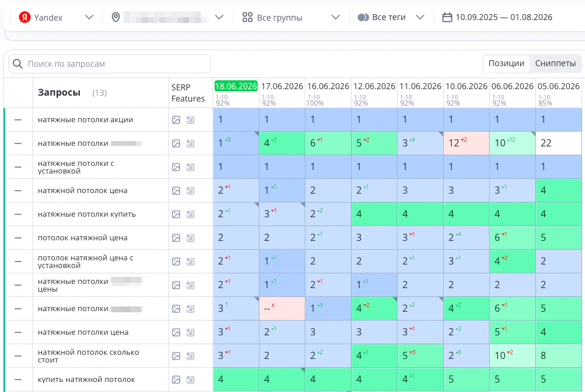
Task: Select the query купить натяжной потолок
Action: 86,380
